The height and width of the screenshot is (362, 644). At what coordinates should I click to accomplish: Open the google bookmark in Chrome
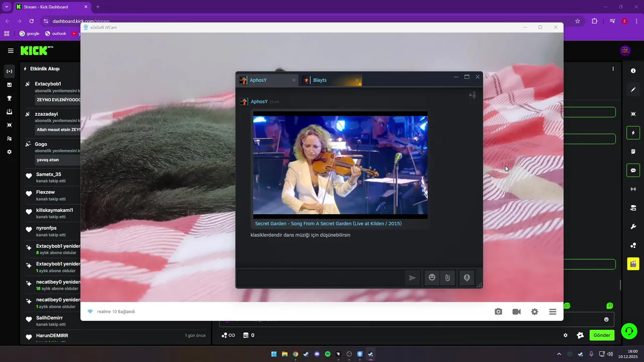click(29, 34)
